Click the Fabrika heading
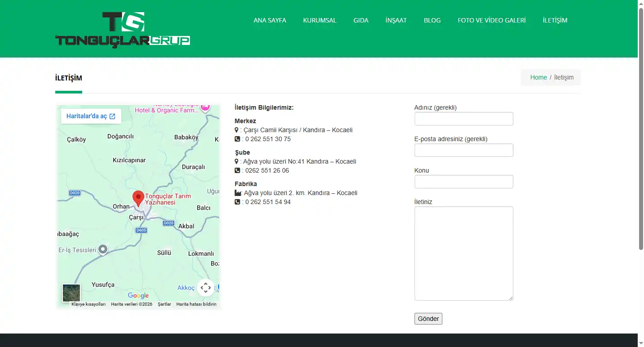The height and width of the screenshot is (347, 644). pyautogui.click(x=246, y=184)
